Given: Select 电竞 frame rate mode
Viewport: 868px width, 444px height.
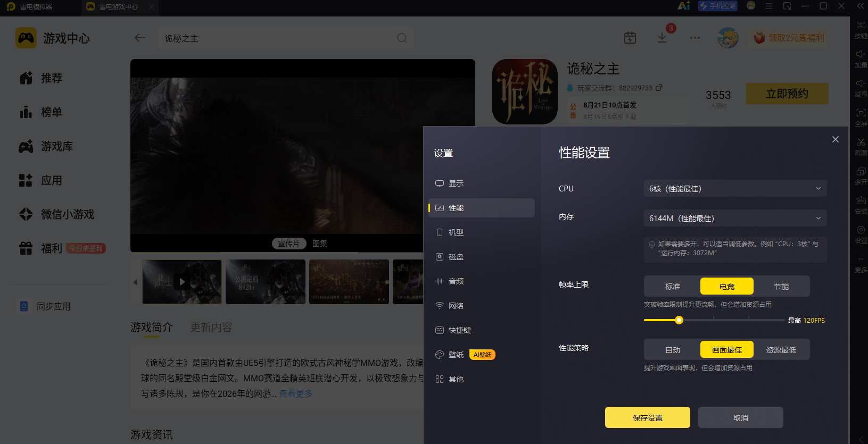Looking at the screenshot, I should pyautogui.click(x=727, y=286).
